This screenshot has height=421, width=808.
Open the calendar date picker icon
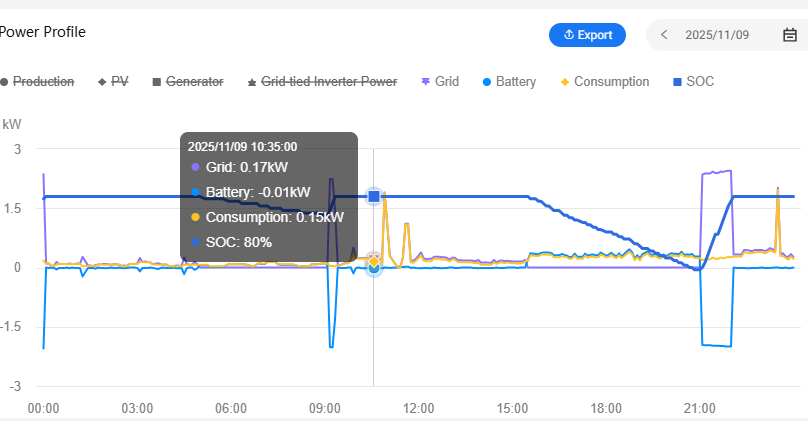[x=789, y=35]
